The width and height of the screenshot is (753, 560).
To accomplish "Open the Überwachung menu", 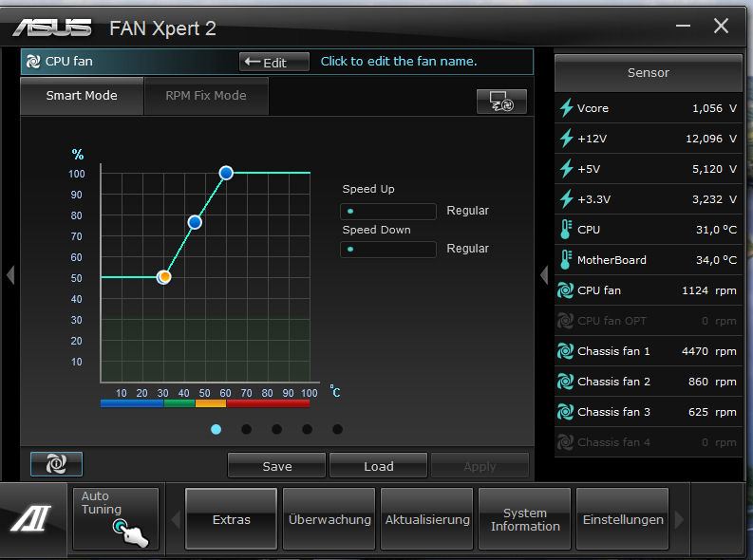I will (x=329, y=519).
